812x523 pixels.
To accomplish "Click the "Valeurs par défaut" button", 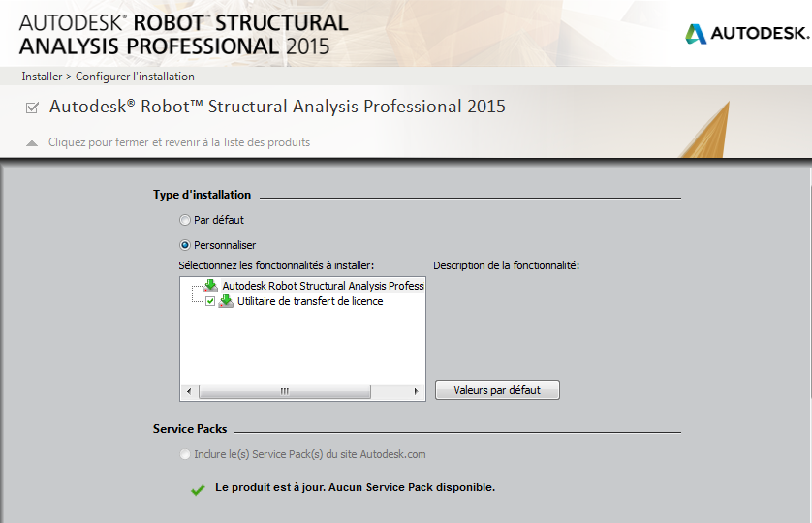I will (x=497, y=390).
